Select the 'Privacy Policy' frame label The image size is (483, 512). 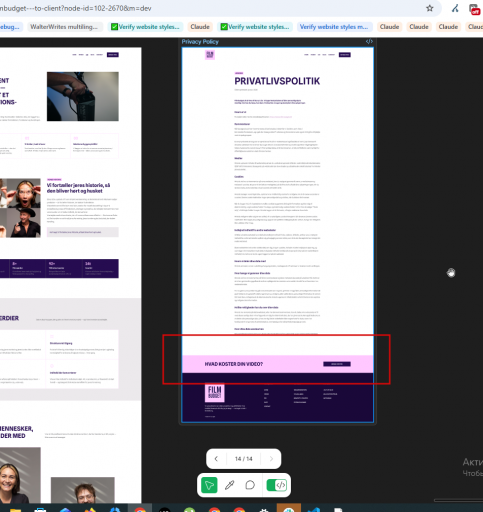point(200,42)
